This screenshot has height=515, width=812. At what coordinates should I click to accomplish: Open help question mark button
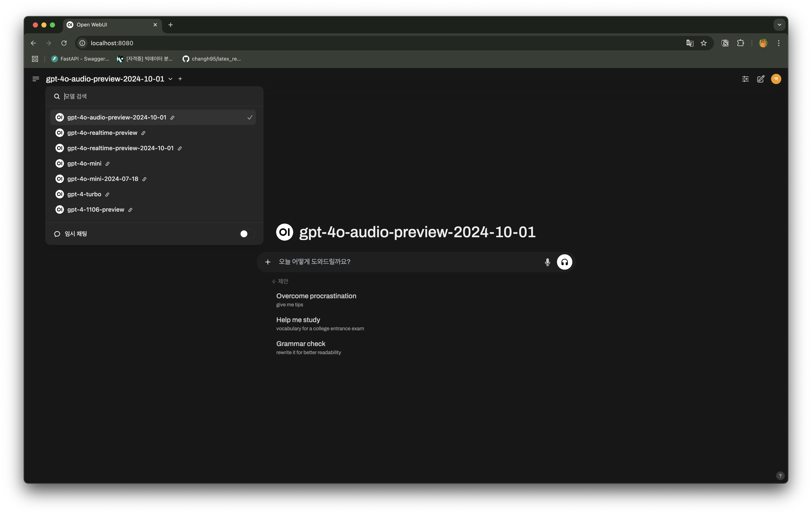(x=780, y=476)
